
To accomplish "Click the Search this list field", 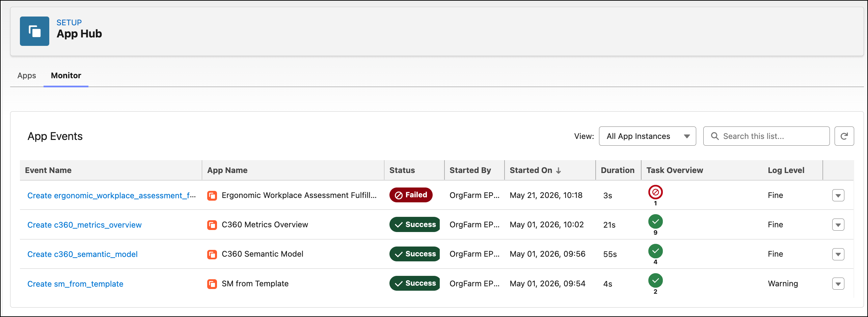I will click(766, 136).
